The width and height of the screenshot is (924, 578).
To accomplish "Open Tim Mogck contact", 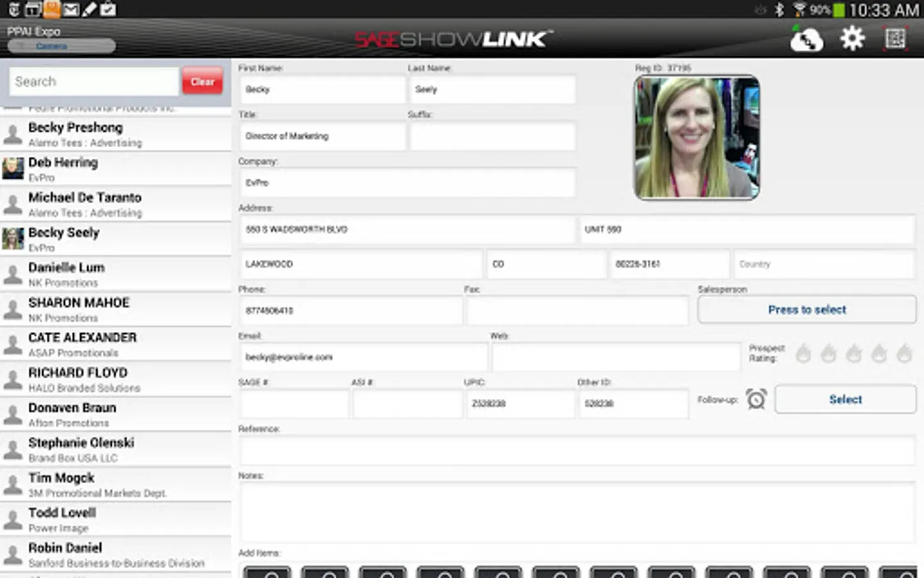I will (x=116, y=484).
